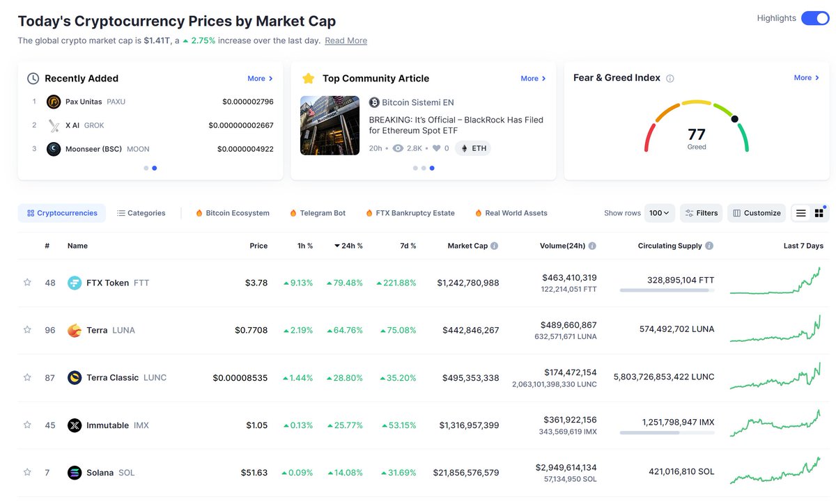836x504 pixels.
Task: Click the X AI GROK coin icon
Action: tap(54, 125)
